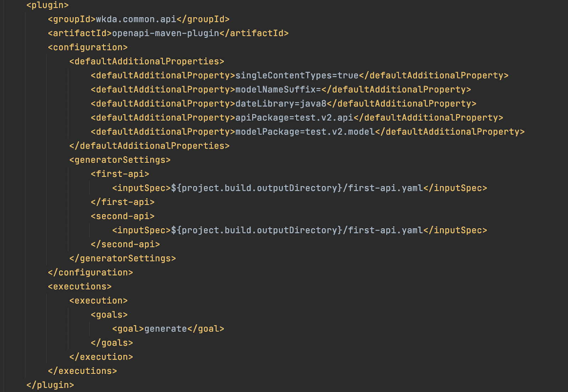Click the opening second-api tag

(x=122, y=216)
